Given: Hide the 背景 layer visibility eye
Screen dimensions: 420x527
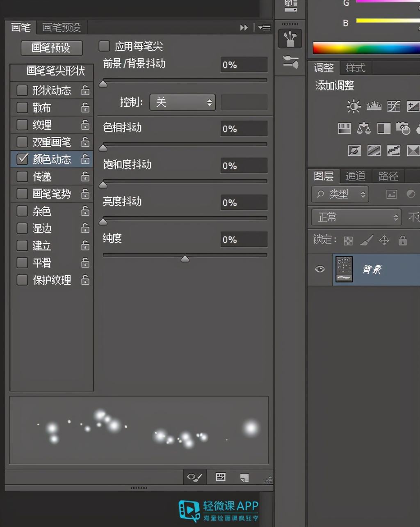Looking at the screenshot, I should click(320, 269).
